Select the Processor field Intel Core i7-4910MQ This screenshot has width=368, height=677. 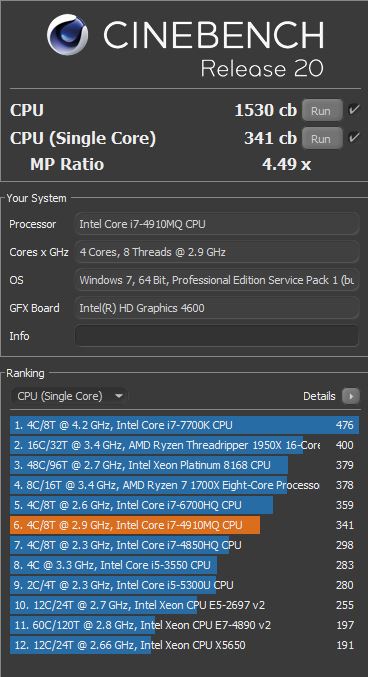tap(217, 224)
